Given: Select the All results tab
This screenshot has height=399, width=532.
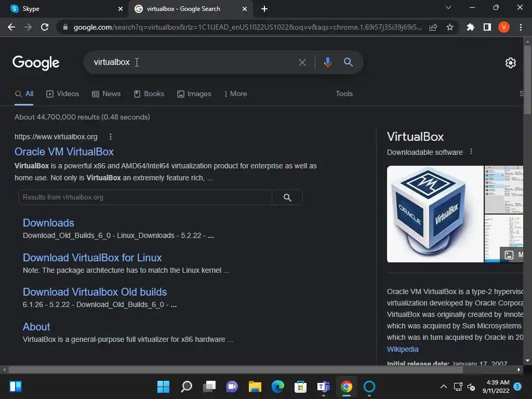Looking at the screenshot, I should pos(24,94).
